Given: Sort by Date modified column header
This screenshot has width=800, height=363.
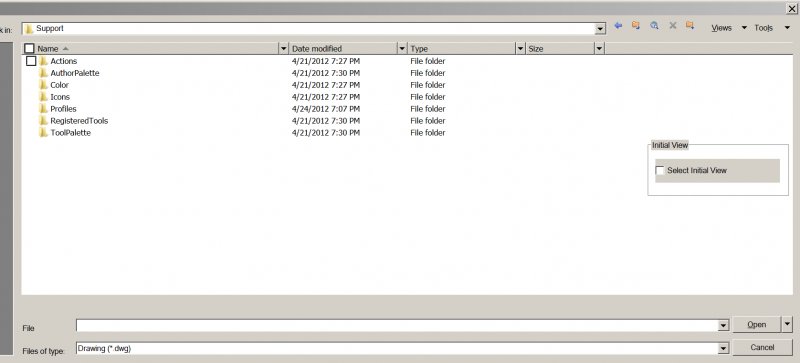Looking at the screenshot, I should [x=343, y=49].
